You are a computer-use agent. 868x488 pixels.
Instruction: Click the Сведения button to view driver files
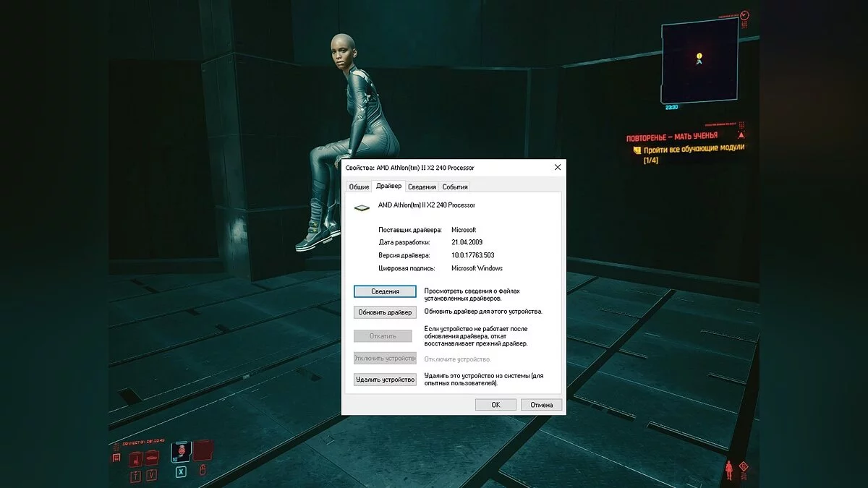384,291
